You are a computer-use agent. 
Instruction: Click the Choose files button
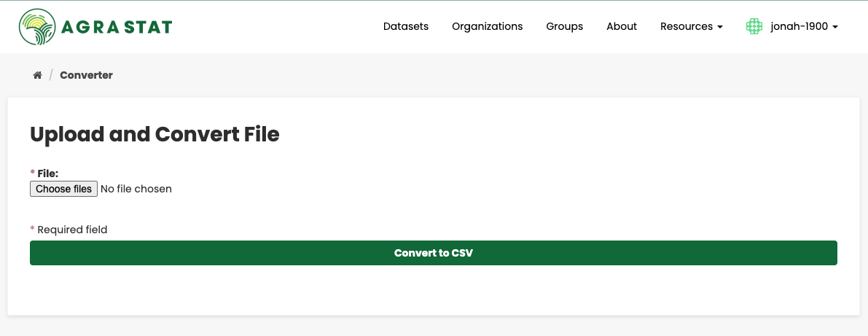coord(63,189)
